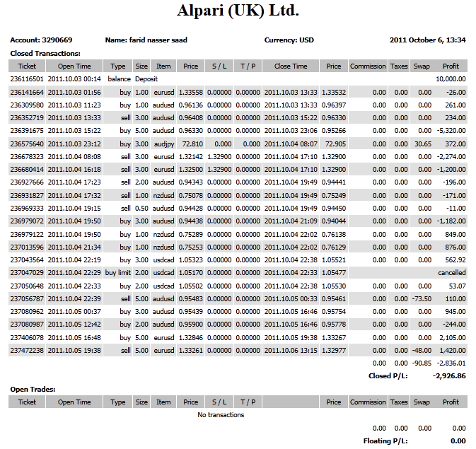This screenshot has height=449, width=476.
Task: Click ticket number 237047029
Action: (27, 273)
